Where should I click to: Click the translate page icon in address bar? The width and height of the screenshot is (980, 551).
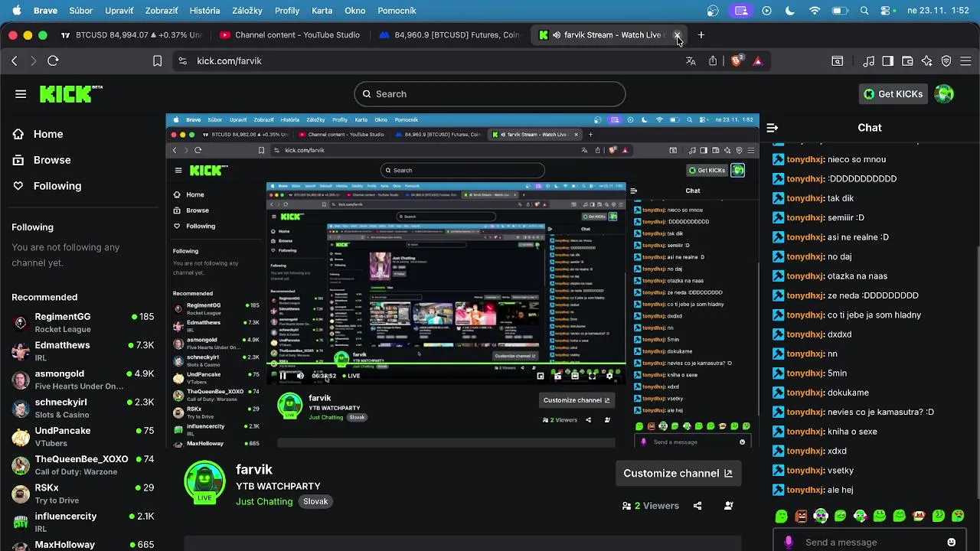[691, 61]
